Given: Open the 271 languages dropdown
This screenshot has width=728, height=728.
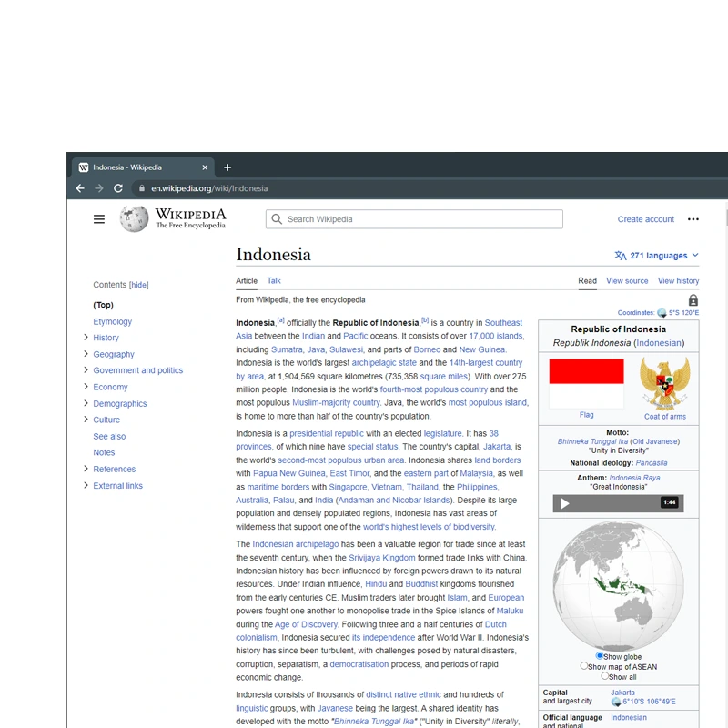Looking at the screenshot, I should [656, 256].
